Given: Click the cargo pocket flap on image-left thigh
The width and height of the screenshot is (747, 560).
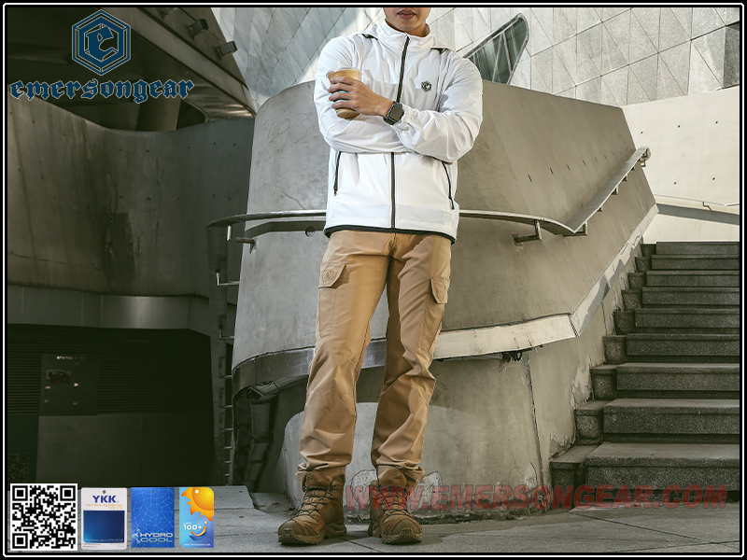Looking at the screenshot, I should click(332, 274).
